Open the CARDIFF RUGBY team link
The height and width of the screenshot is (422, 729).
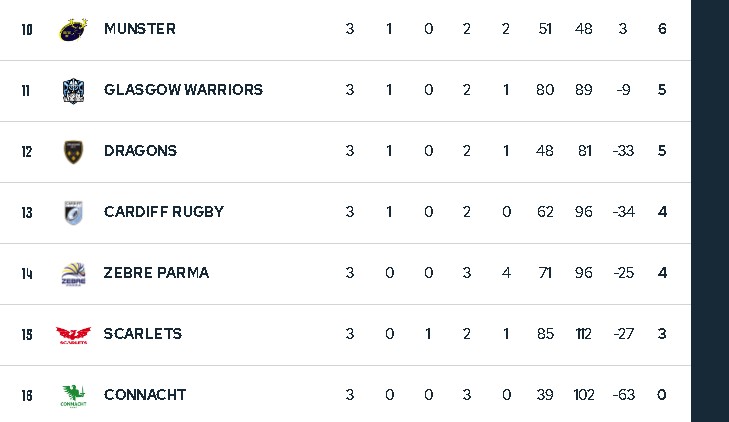[164, 212]
